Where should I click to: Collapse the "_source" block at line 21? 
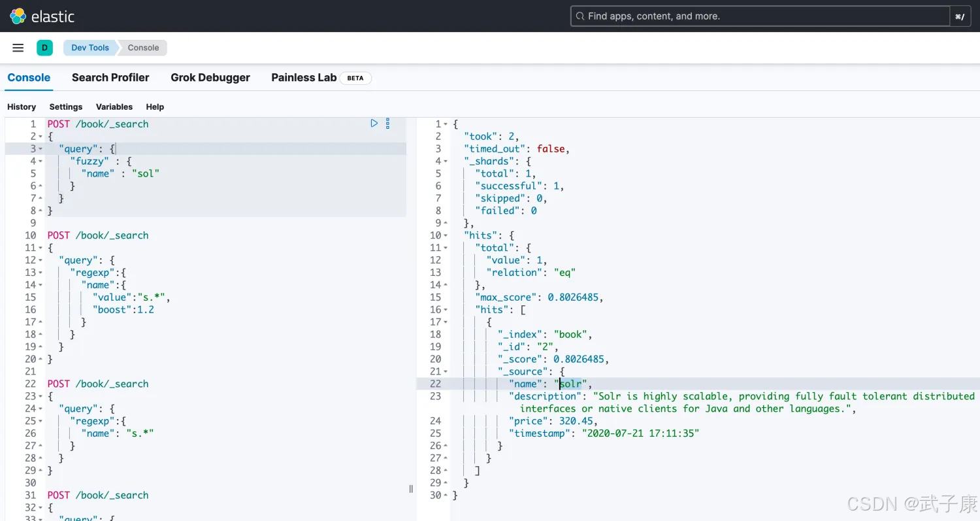[446, 371]
